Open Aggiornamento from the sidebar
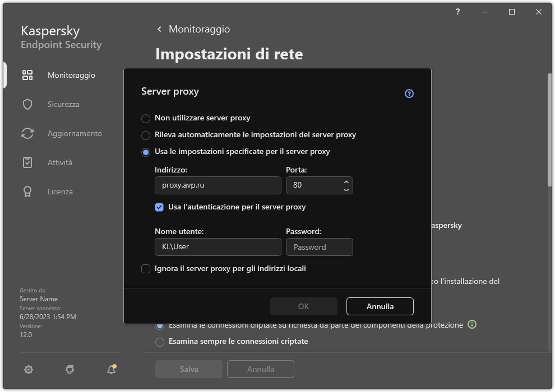The image size is (555, 392). click(x=27, y=133)
